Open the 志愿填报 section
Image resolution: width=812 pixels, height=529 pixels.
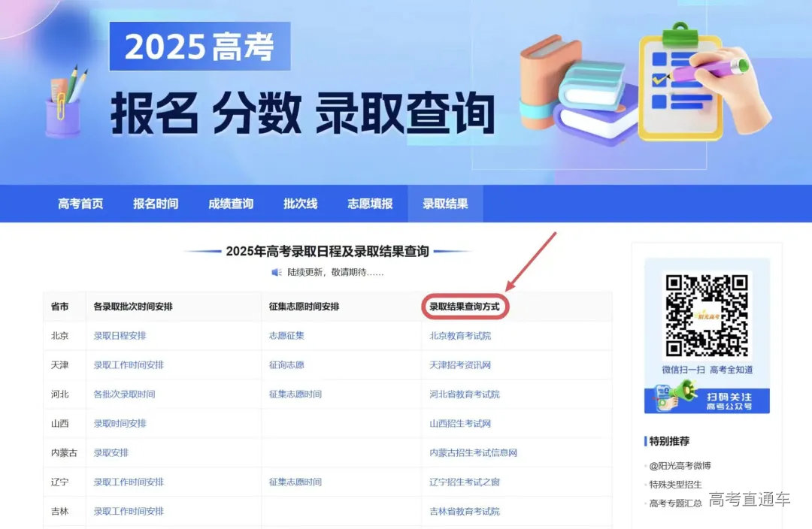click(370, 203)
